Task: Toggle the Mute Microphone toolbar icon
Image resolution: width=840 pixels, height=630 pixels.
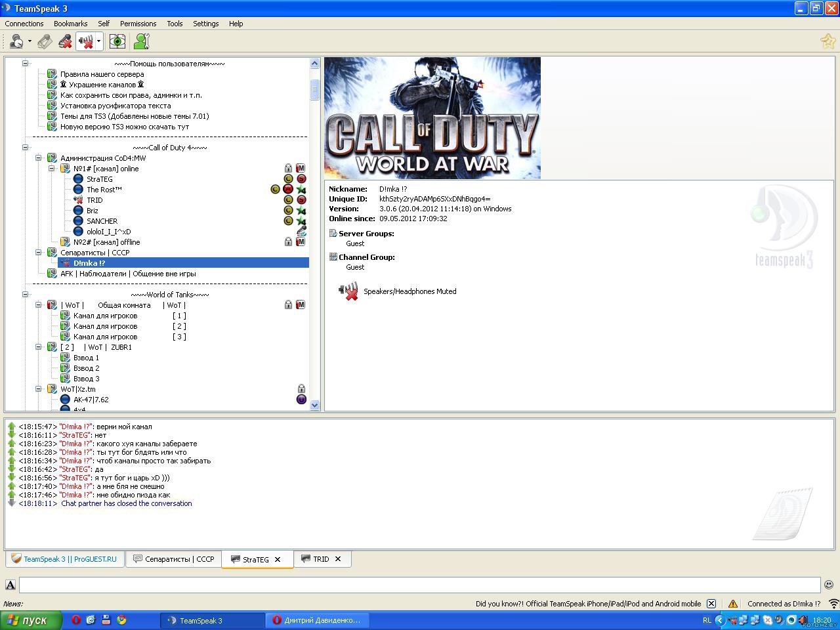Action: click(65, 41)
